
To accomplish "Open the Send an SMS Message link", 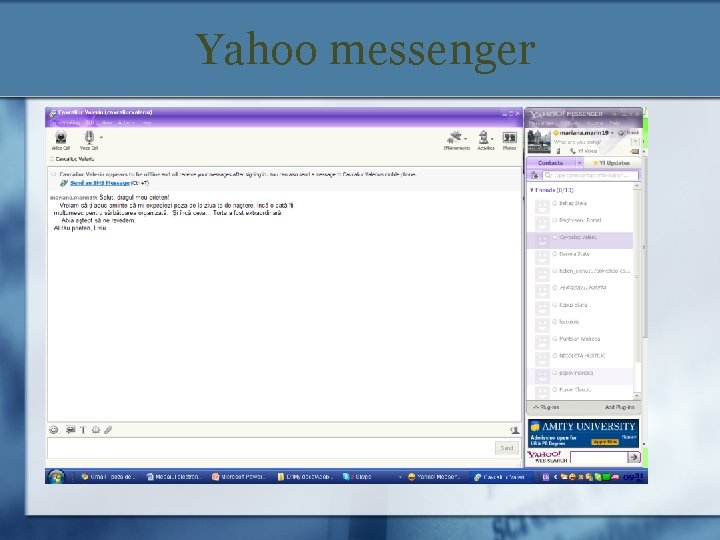I will point(100,183).
